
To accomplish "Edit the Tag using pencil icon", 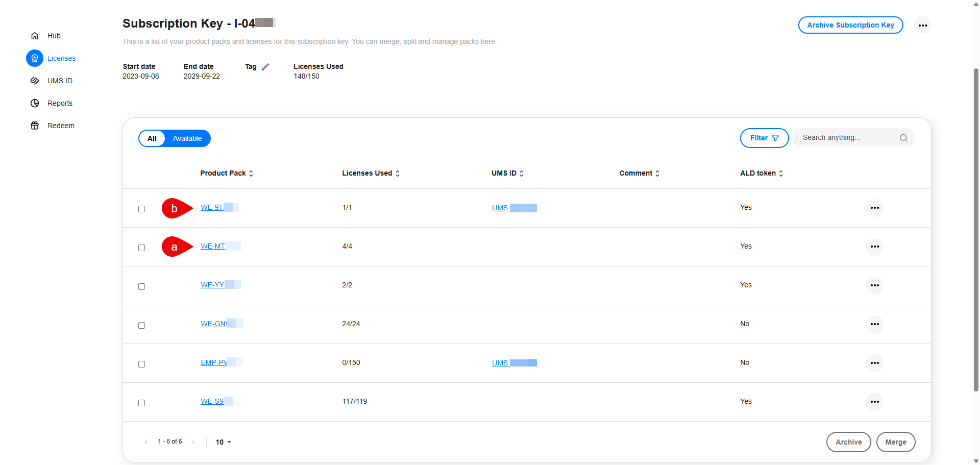I will coord(266,66).
